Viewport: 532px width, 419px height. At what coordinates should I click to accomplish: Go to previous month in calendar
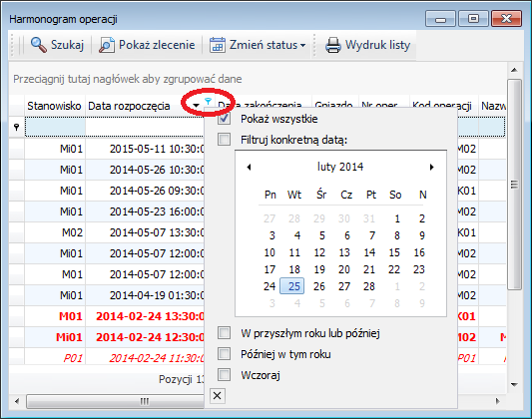click(x=249, y=167)
